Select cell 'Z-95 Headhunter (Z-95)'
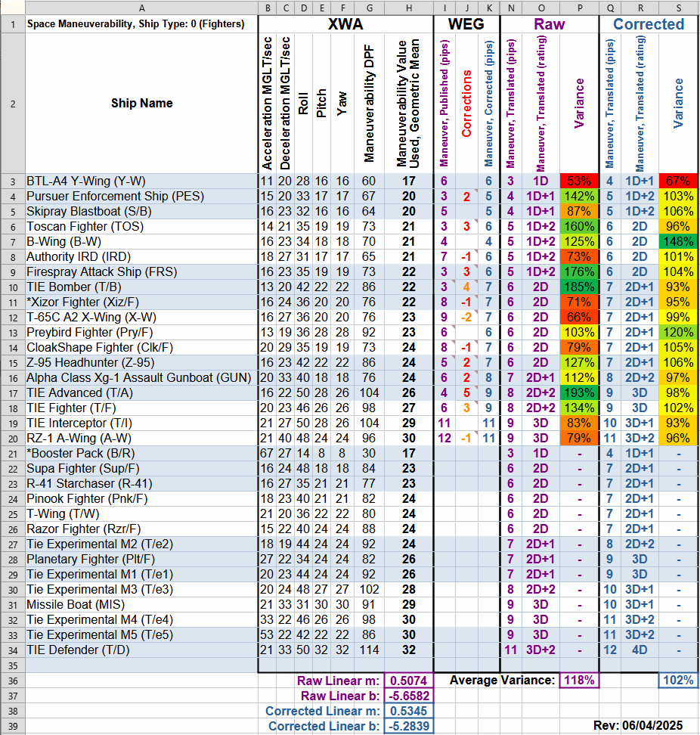 (x=141, y=362)
